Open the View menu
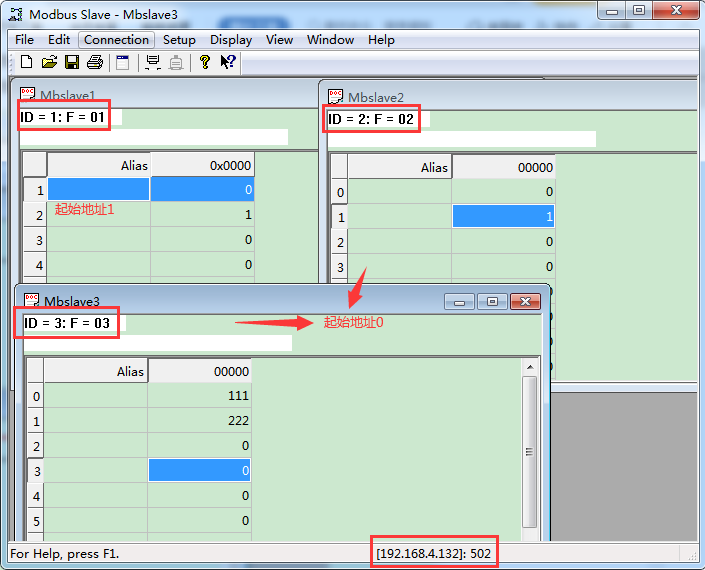This screenshot has width=705, height=570. (279, 40)
